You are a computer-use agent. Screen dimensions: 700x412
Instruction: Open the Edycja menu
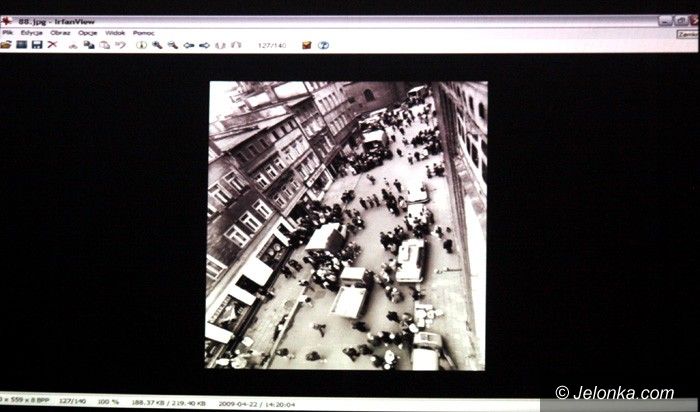(x=30, y=33)
